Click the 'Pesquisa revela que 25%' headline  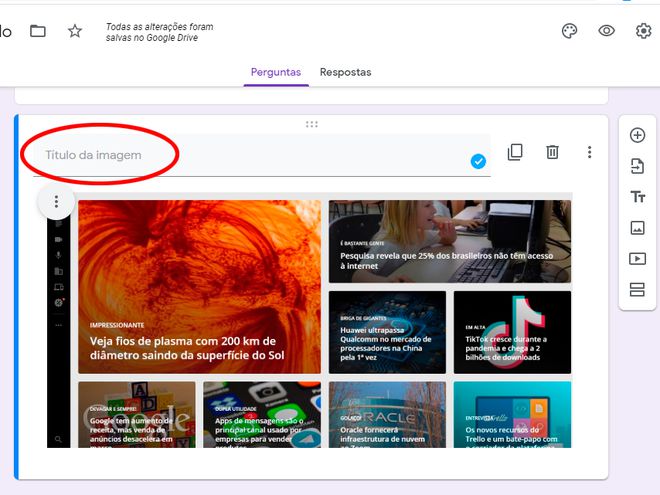coord(447,261)
